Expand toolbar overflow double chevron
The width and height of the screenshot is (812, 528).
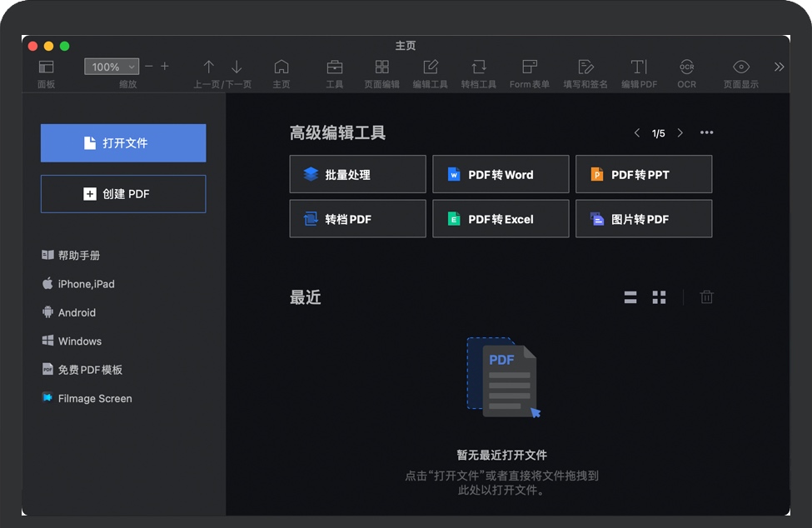779,67
